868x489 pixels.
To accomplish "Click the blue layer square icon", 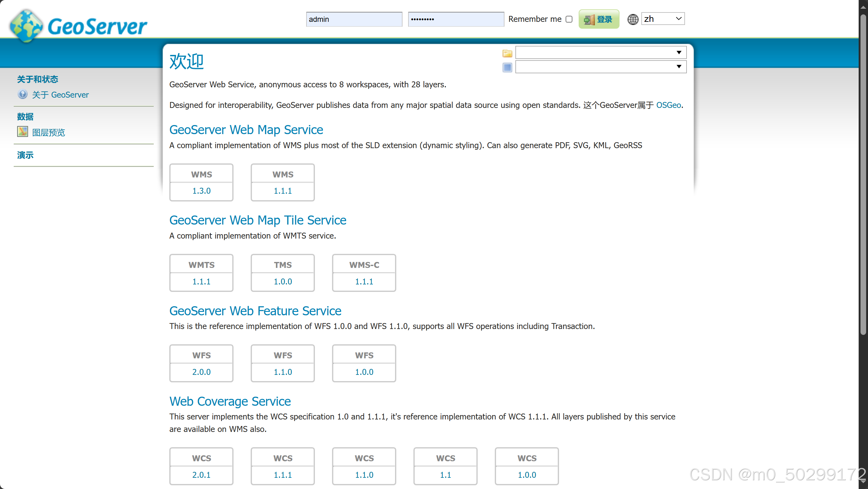I will click(507, 67).
